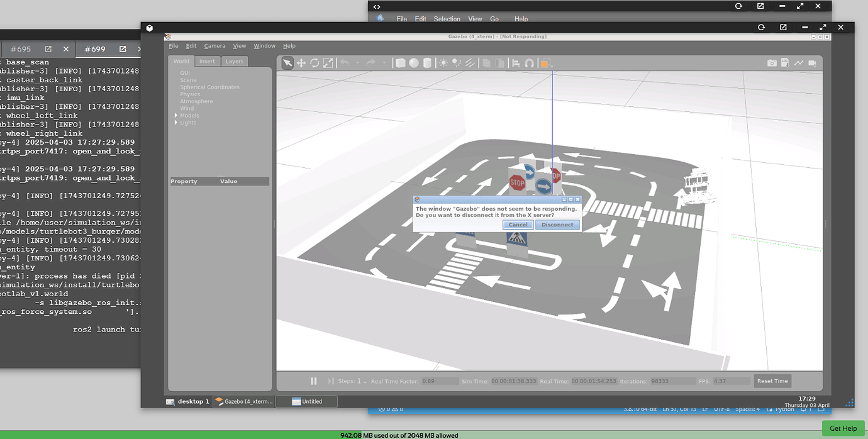Select the arrow selection mode tool

tap(287, 62)
